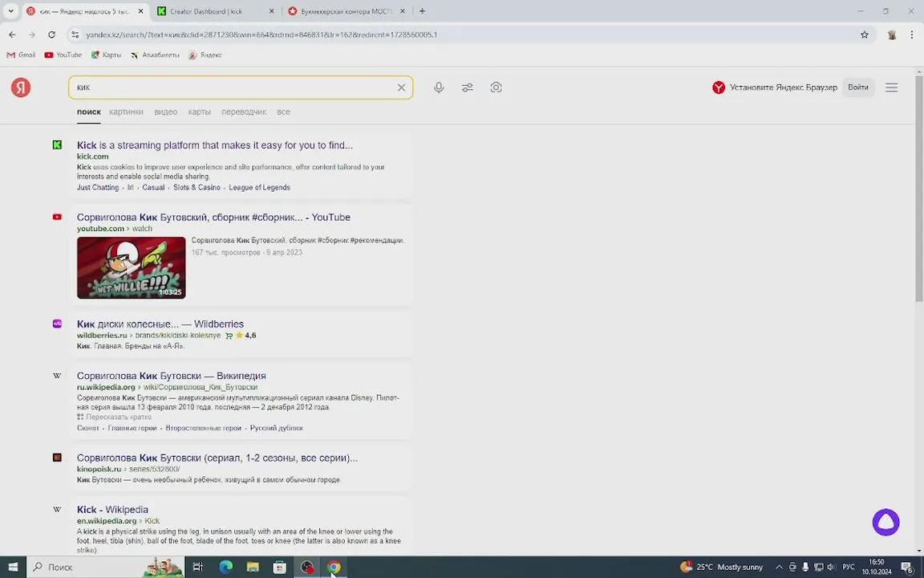Click the Войти button
Viewport: 924px width, 578px height.
858,88
